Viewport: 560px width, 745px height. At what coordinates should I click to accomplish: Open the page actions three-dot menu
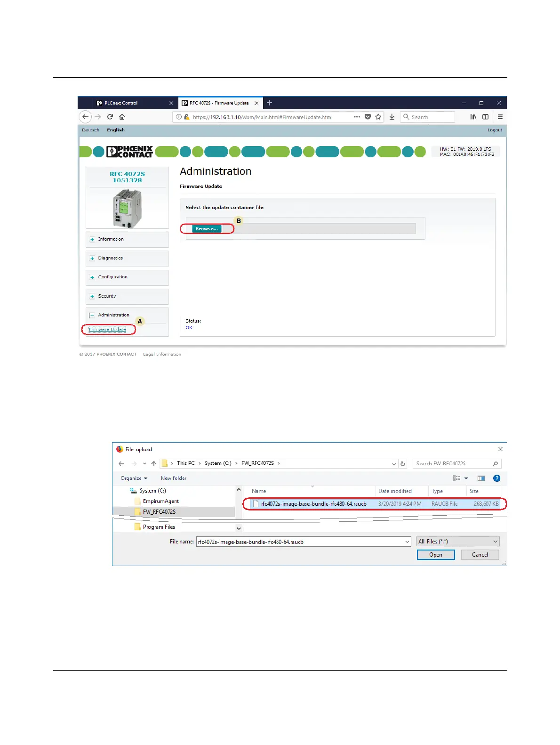[x=357, y=117]
